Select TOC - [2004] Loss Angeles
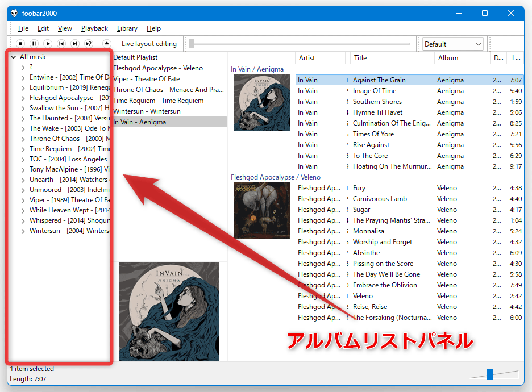 [68, 159]
